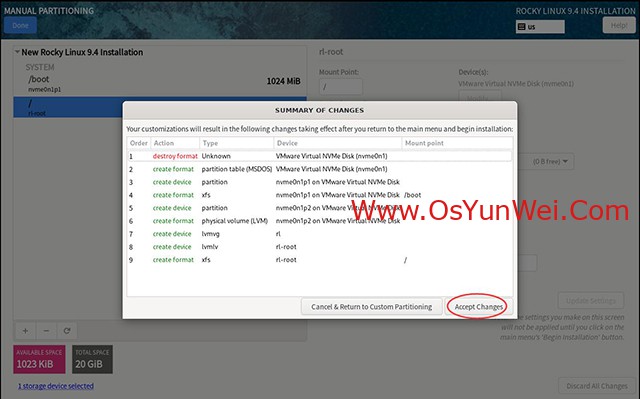Remove mount point with minus icon
640x399 pixels.
coord(47,331)
